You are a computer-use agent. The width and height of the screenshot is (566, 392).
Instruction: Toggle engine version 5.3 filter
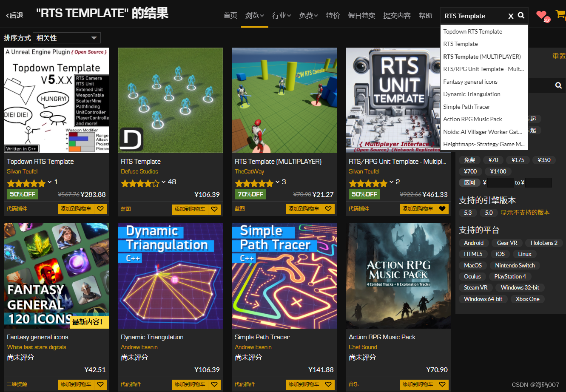468,213
